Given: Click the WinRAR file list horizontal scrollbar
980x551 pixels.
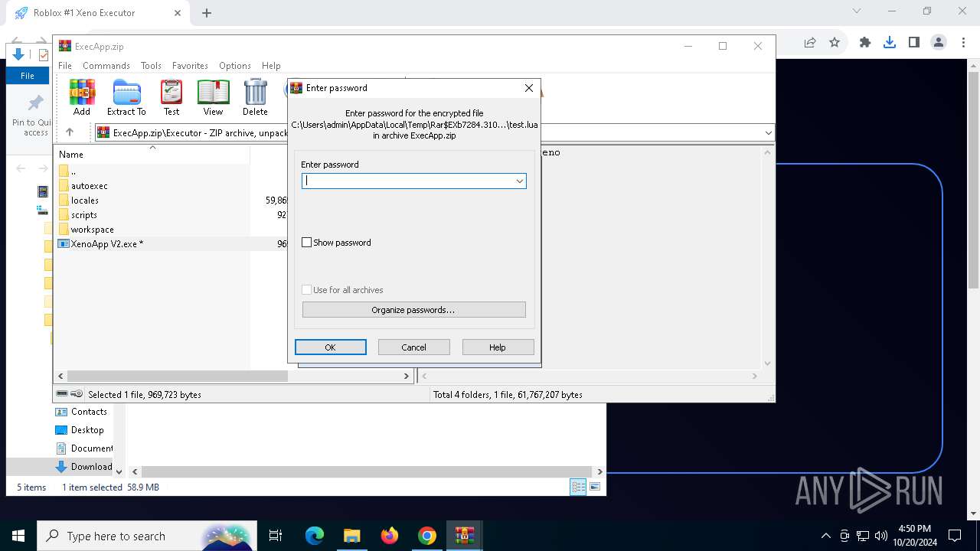Looking at the screenshot, I should pos(178,377).
